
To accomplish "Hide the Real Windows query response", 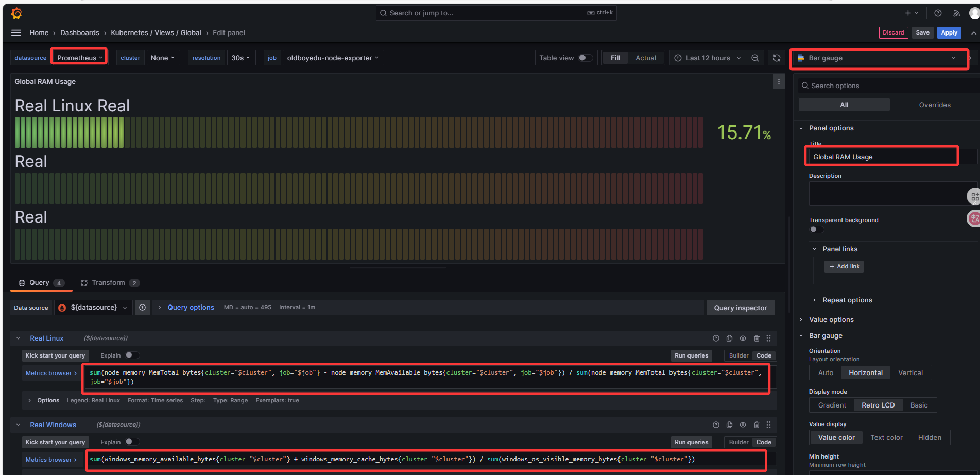I will [743, 425].
